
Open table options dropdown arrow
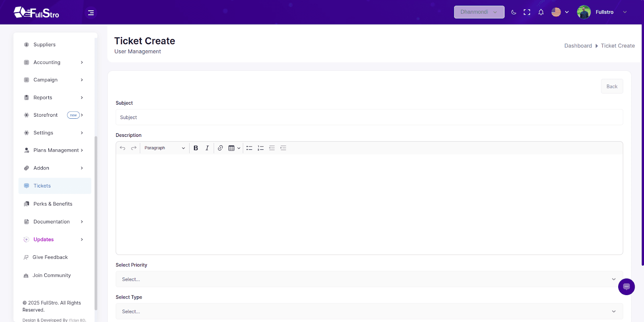tap(239, 148)
